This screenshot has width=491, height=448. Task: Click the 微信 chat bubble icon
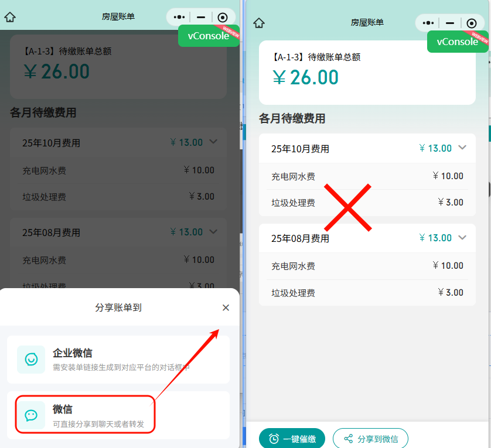click(x=31, y=415)
